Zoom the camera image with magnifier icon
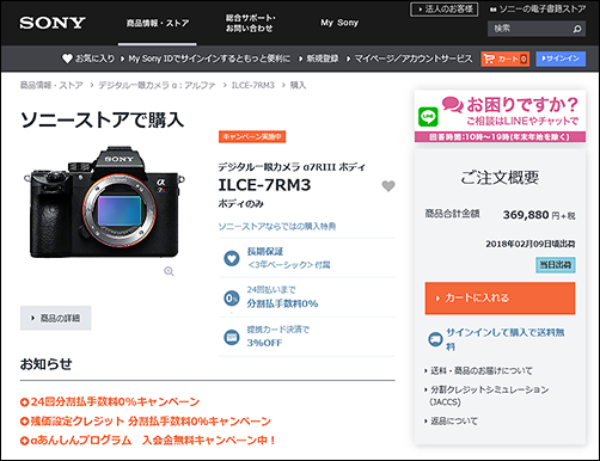The height and width of the screenshot is (461, 600). coord(169,271)
